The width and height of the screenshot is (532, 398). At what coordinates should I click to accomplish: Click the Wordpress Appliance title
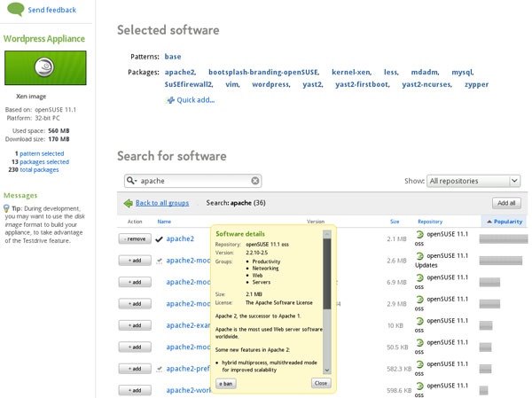(44, 39)
